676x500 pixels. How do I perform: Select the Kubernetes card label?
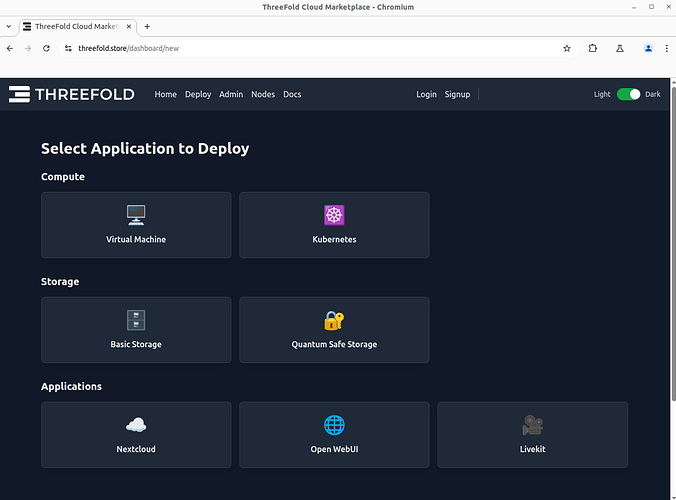point(334,239)
